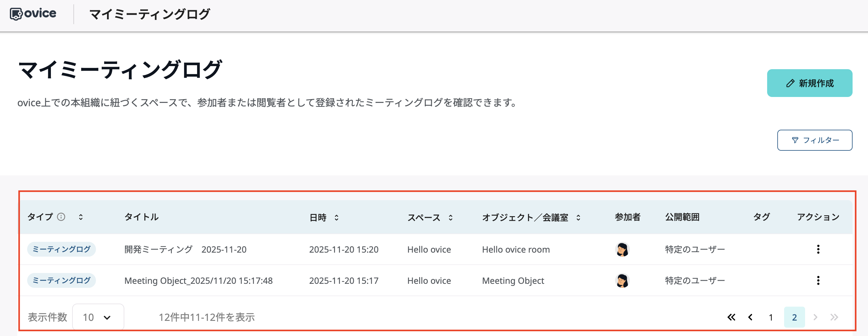
Task: Open the 表示件数 per-page dropdown
Action: coord(98,317)
